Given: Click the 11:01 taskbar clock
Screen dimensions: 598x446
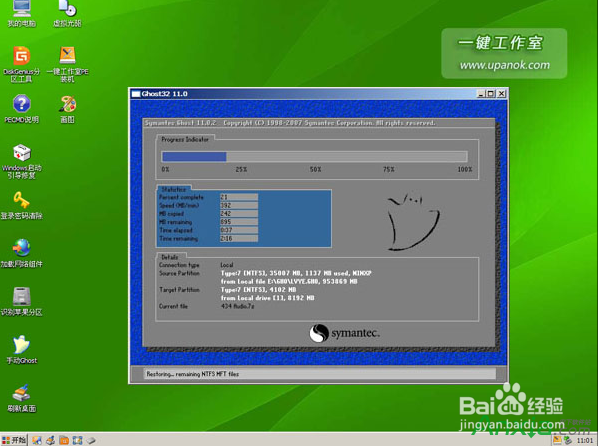Looking at the screenshot, I should click(x=585, y=441).
